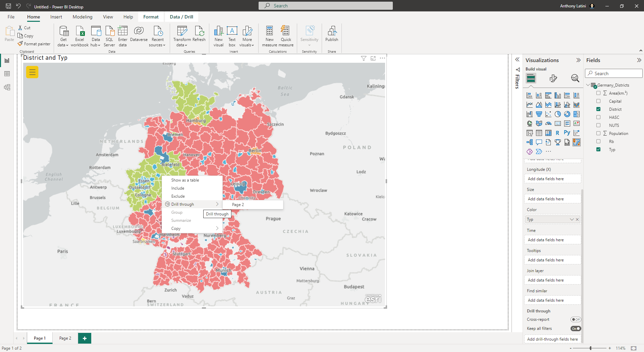This screenshot has width=644, height=352.
Task: Open the Get data dropdown
Action: (x=63, y=36)
